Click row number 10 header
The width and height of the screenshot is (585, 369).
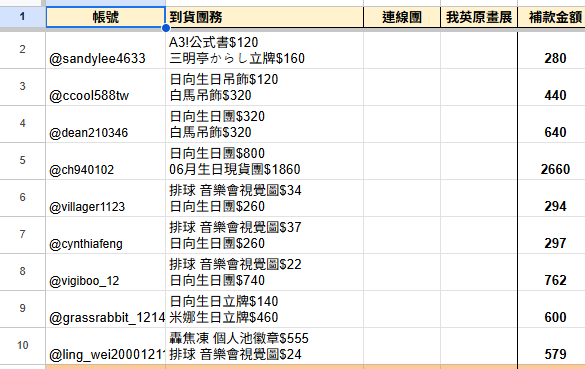(22, 346)
